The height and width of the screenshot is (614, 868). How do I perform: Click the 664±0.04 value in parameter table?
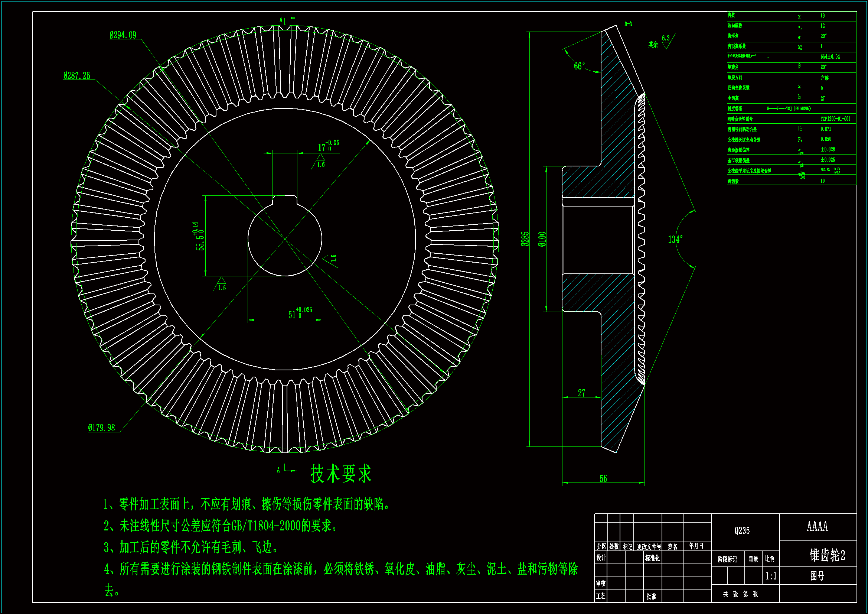[x=830, y=57]
